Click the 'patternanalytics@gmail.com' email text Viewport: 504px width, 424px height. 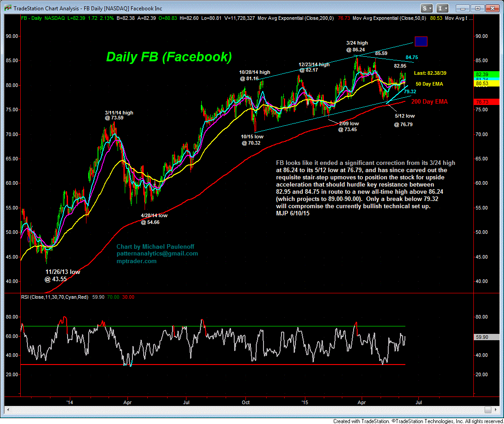(x=157, y=254)
